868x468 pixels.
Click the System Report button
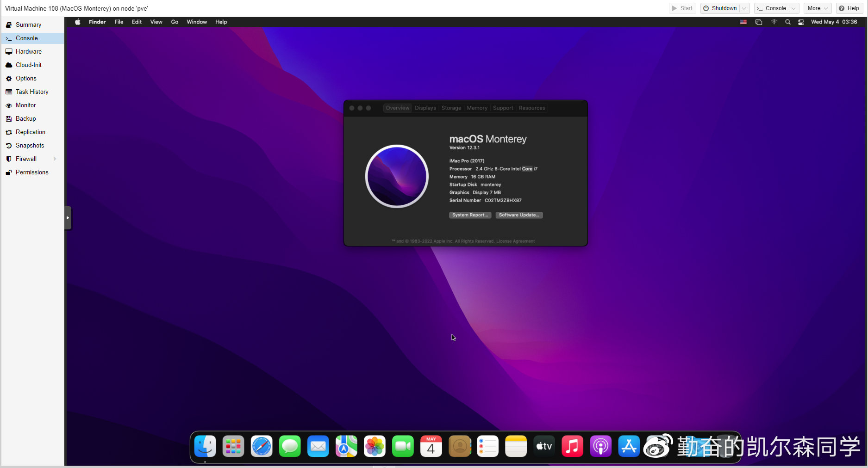(x=470, y=215)
